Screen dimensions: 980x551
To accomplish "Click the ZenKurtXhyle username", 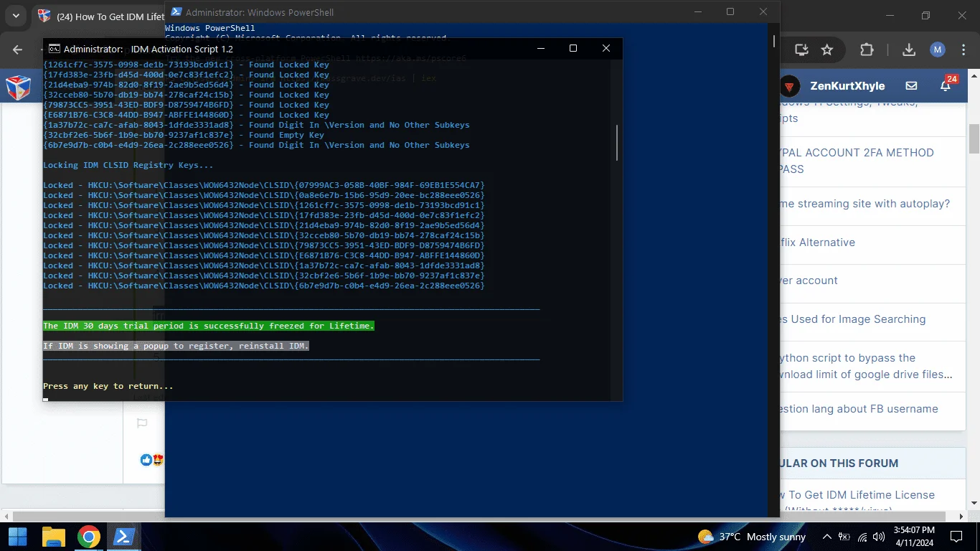I will point(847,86).
